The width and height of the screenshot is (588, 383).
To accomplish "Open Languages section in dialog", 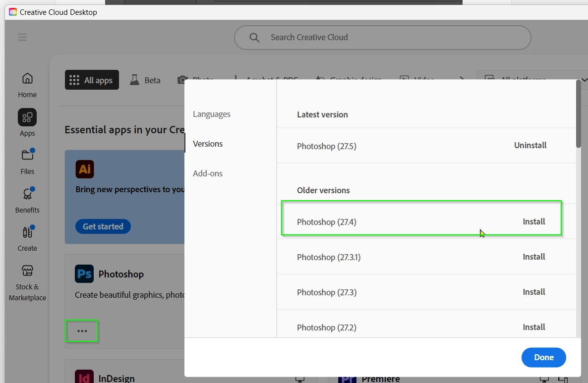I will [x=212, y=114].
